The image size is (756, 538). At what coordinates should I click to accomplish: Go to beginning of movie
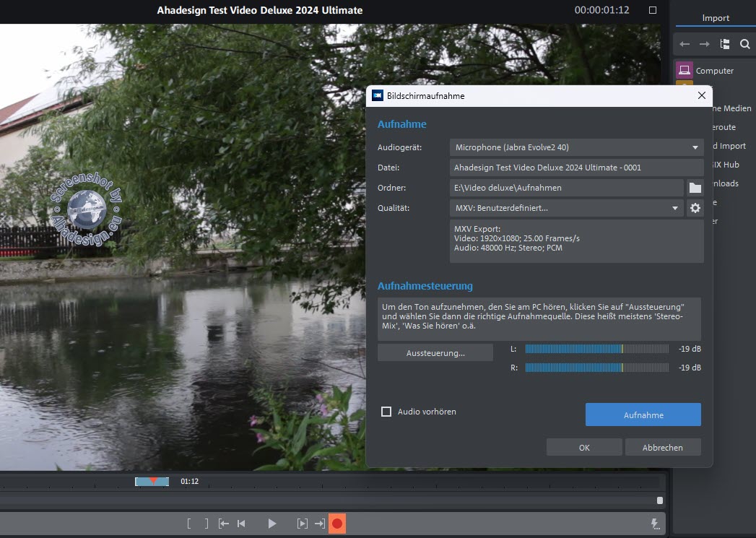tap(242, 524)
